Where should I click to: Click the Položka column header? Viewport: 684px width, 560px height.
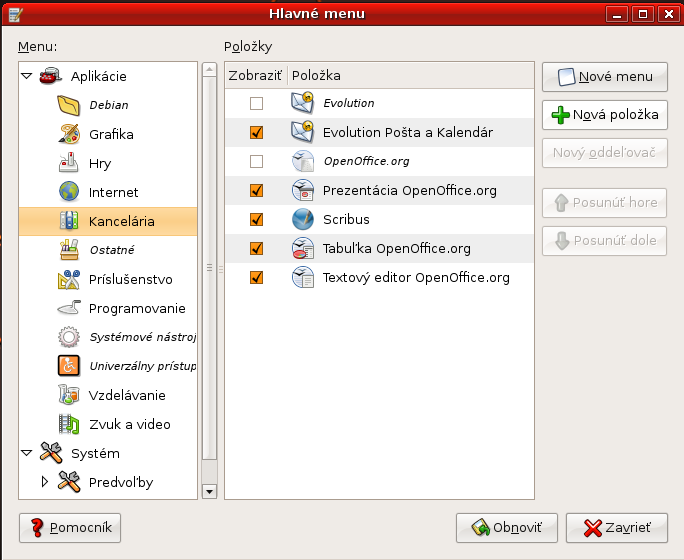410,75
